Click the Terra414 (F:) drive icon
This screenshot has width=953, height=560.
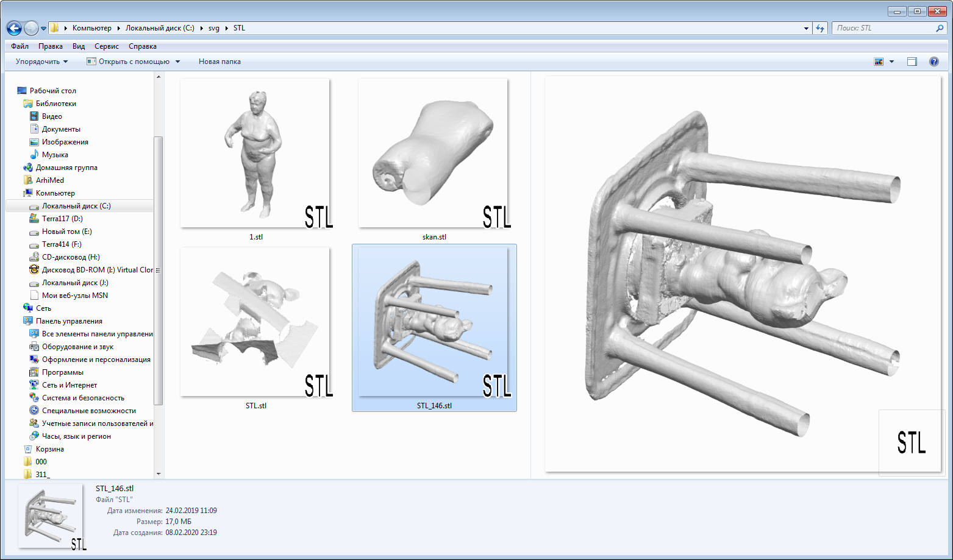point(34,244)
